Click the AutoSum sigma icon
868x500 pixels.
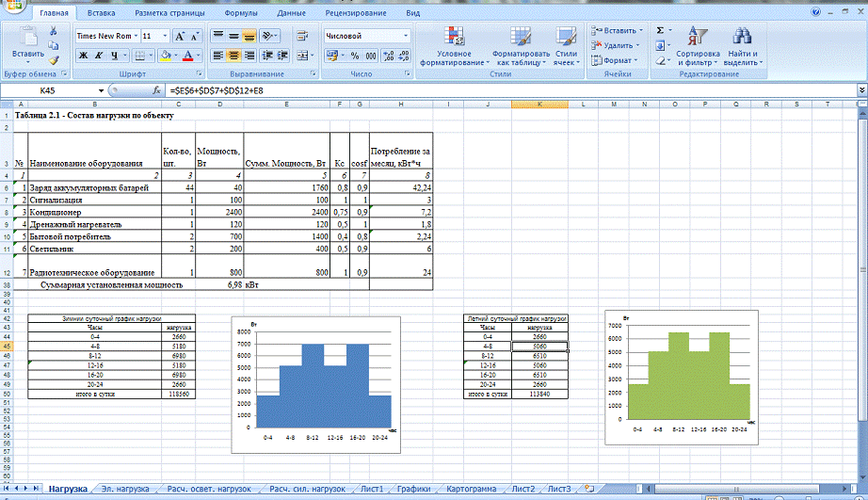[660, 31]
